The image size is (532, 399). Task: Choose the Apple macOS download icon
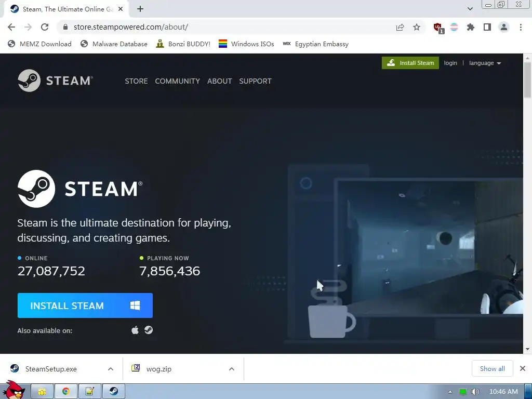coord(135,330)
